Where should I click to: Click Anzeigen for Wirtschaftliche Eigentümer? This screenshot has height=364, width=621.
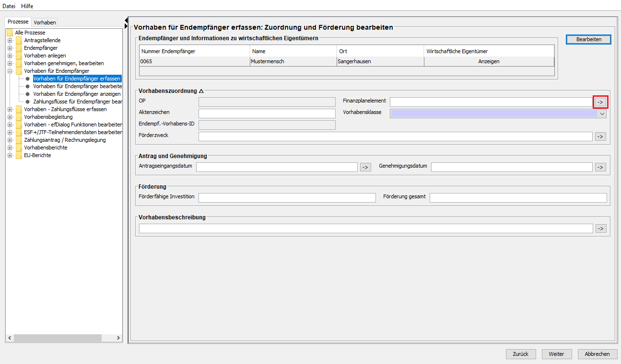tap(489, 62)
